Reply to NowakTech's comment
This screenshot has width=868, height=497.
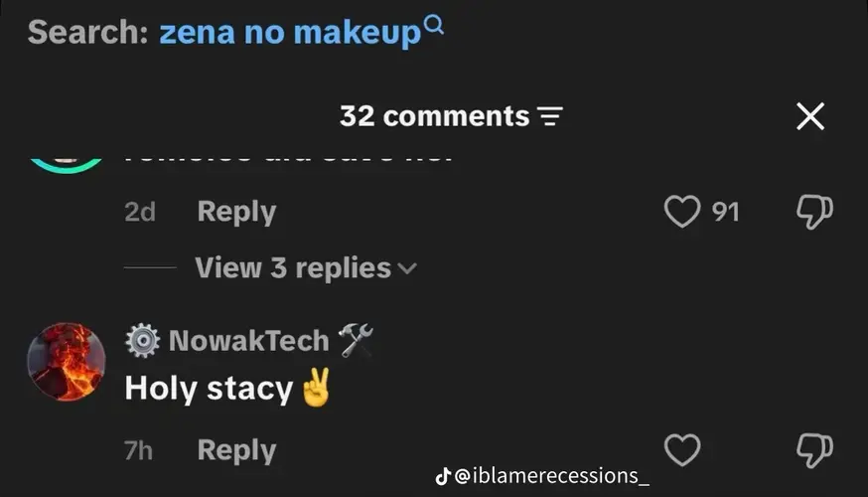tap(236, 450)
